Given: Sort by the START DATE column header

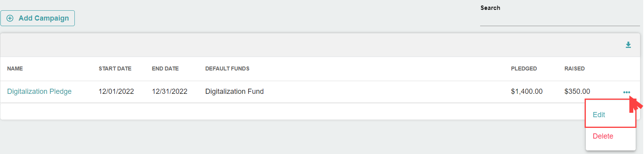Looking at the screenshot, I should 115,68.
